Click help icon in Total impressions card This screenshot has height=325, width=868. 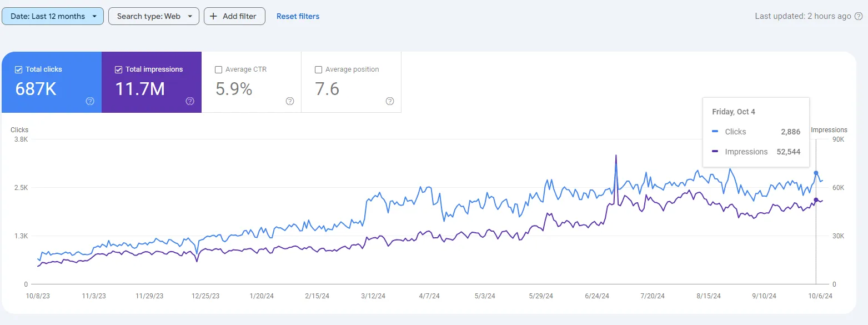point(190,101)
